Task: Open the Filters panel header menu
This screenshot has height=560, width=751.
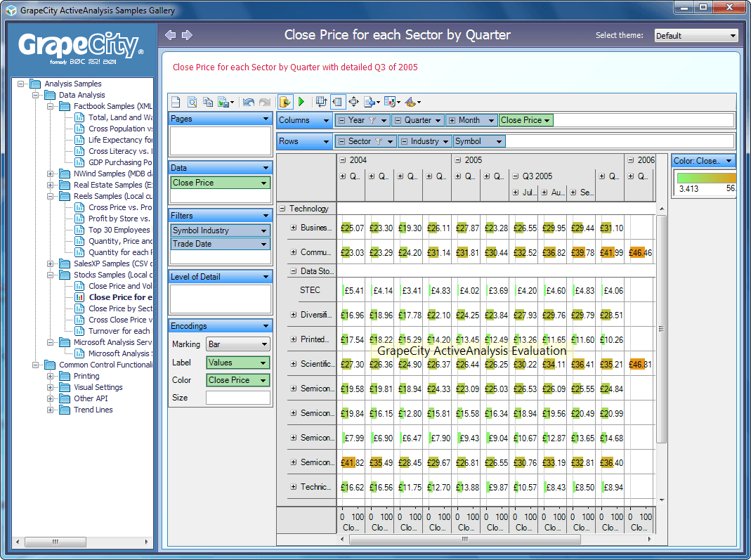Action: pos(221,216)
